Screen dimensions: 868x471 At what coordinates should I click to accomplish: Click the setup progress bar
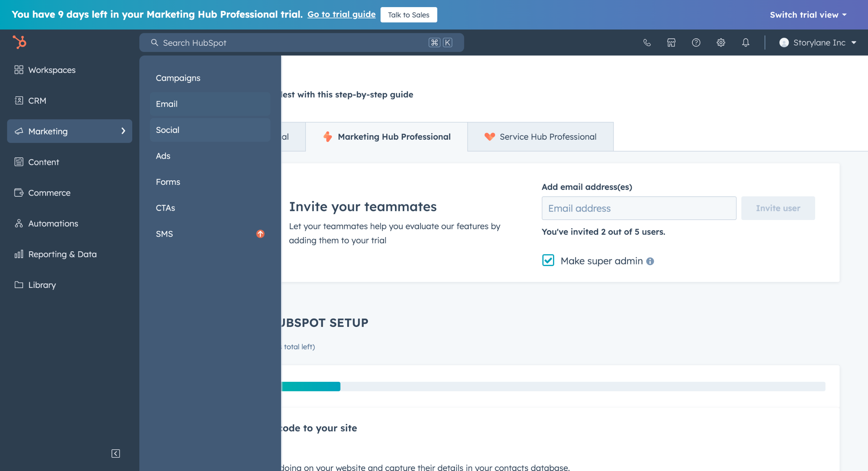(553, 387)
